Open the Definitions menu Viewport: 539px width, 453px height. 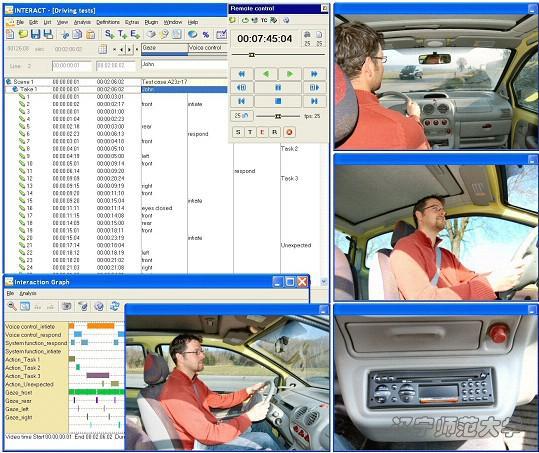108,22
